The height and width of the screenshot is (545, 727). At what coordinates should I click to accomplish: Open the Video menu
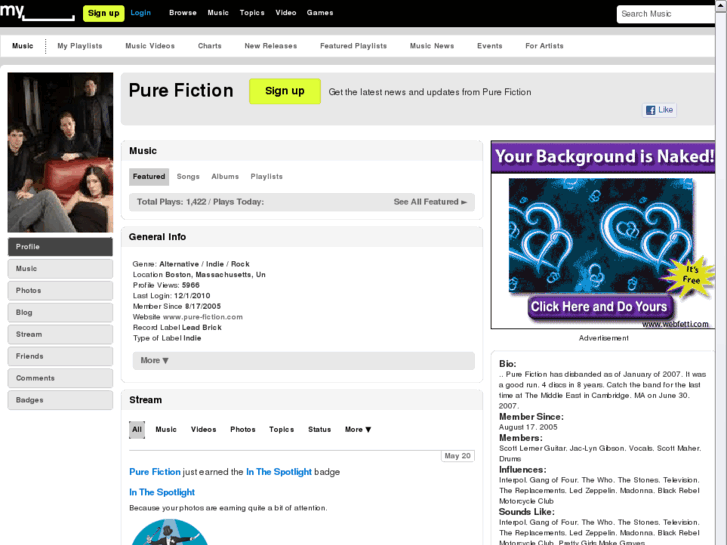pyautogui.click(x=286, y=13)
